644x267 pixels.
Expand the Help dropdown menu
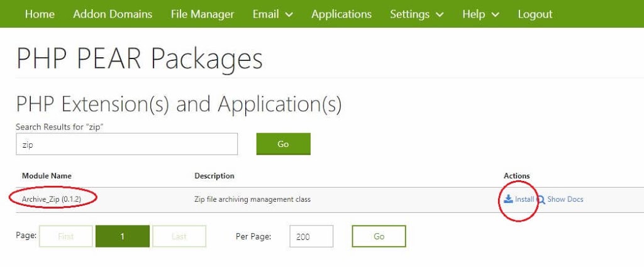click(x=480, y=14)
